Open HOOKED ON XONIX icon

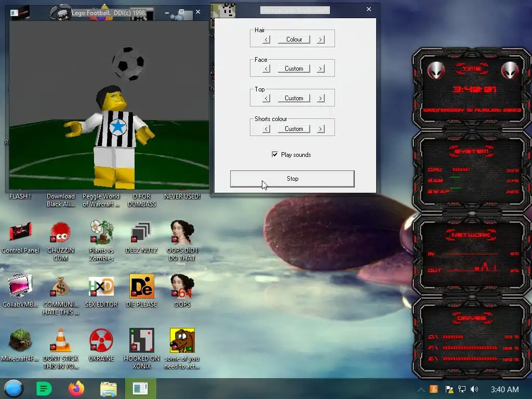141,349
